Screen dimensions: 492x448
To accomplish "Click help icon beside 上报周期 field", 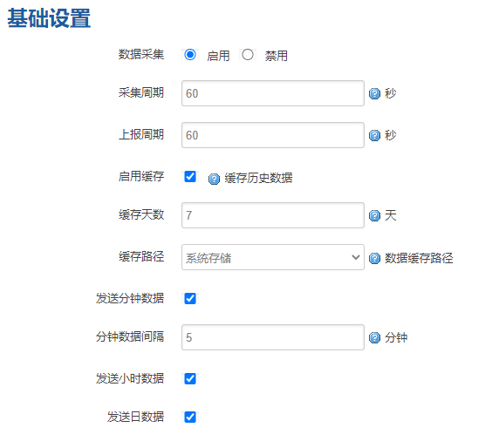I will [x=374, y=135].
